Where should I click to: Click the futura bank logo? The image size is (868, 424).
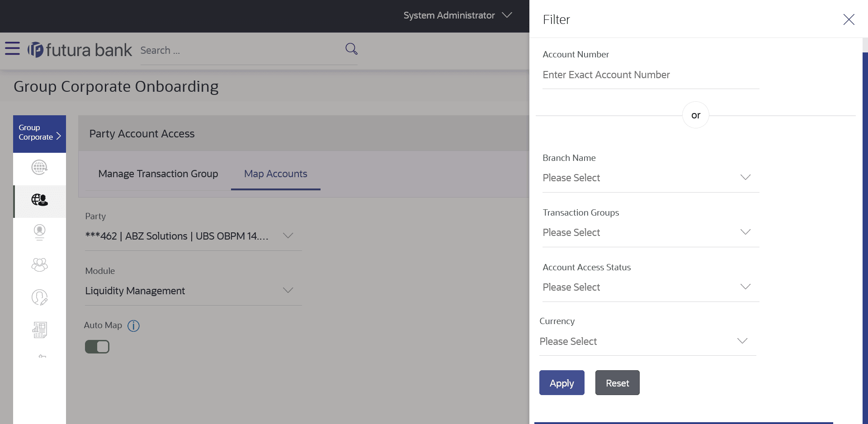point(80,50)
